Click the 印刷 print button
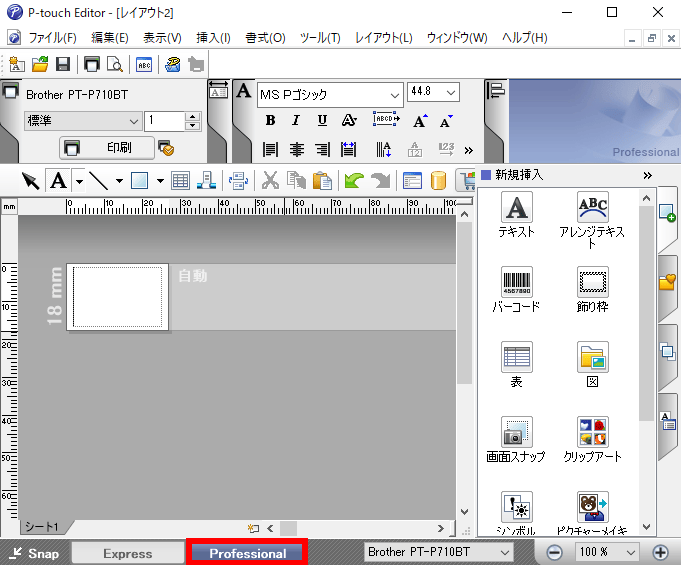681x565 pixels. pos(107,148)
